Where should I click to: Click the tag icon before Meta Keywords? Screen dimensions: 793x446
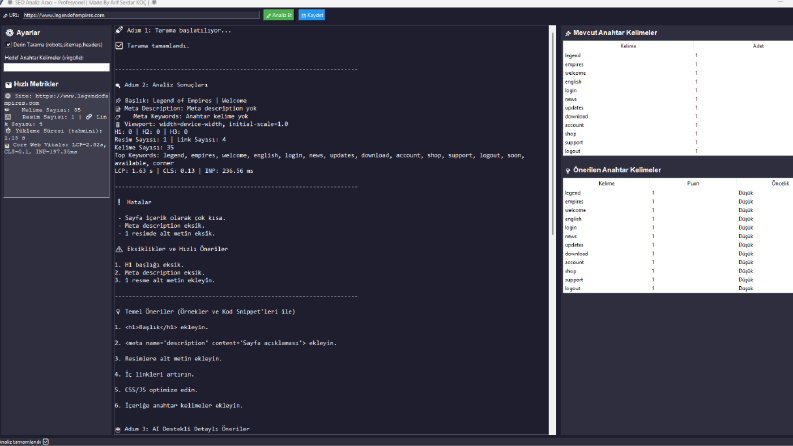pyautogui.click(x=118, y=117)
